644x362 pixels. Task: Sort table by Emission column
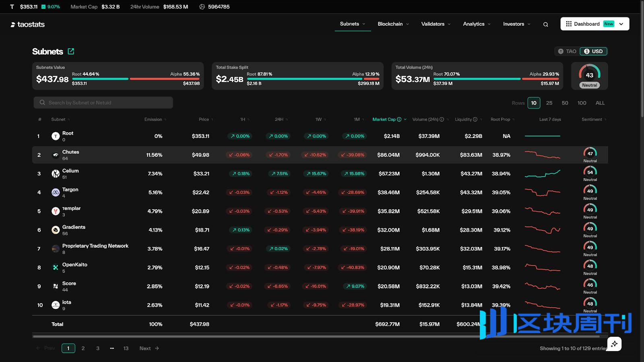pos(155,119)
